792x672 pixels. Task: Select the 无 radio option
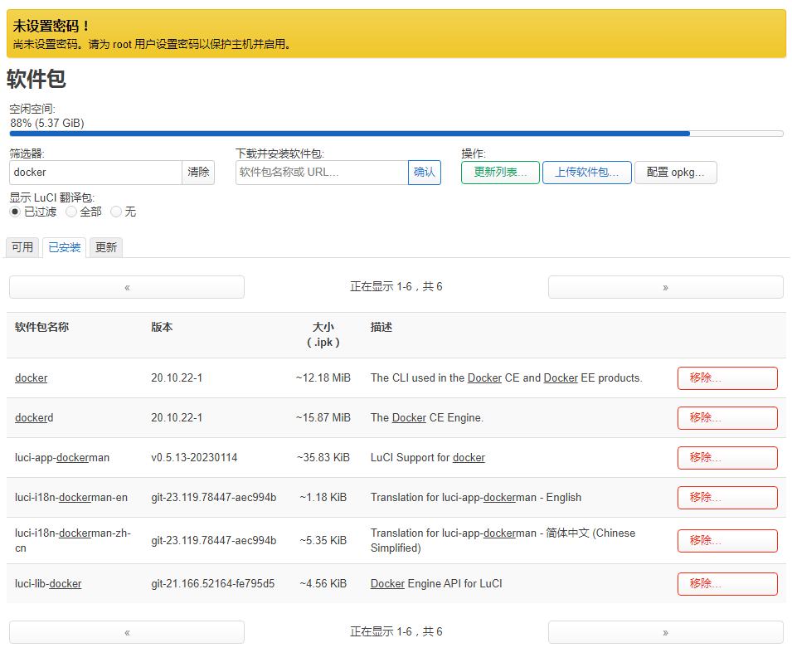pos(116,212)
